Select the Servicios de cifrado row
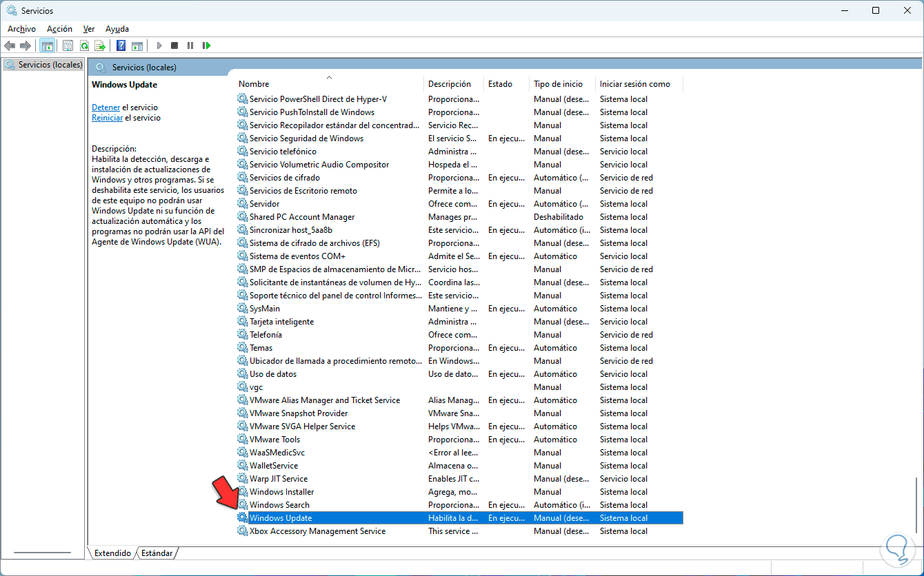The height and width of the screenshot is (576, 924). [x=459, y=178]
